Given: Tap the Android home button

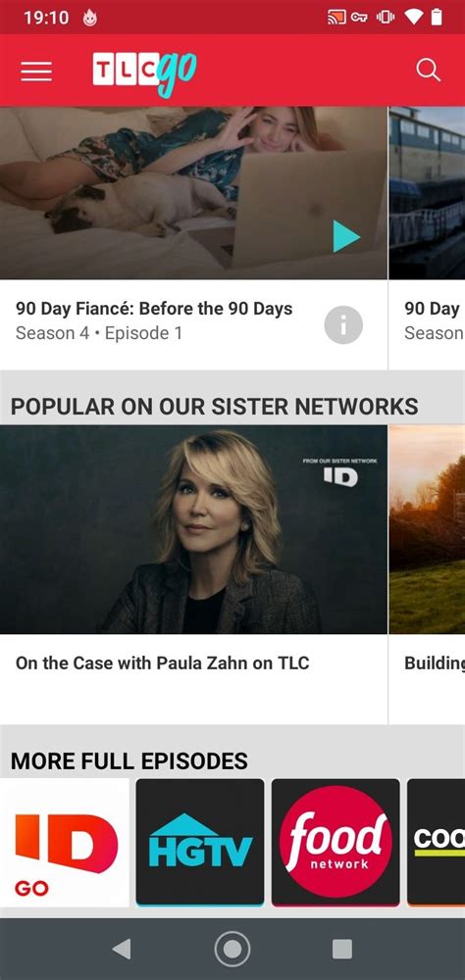Looking at the screenshot, I should pyautogui.click(x=232, y=950).
